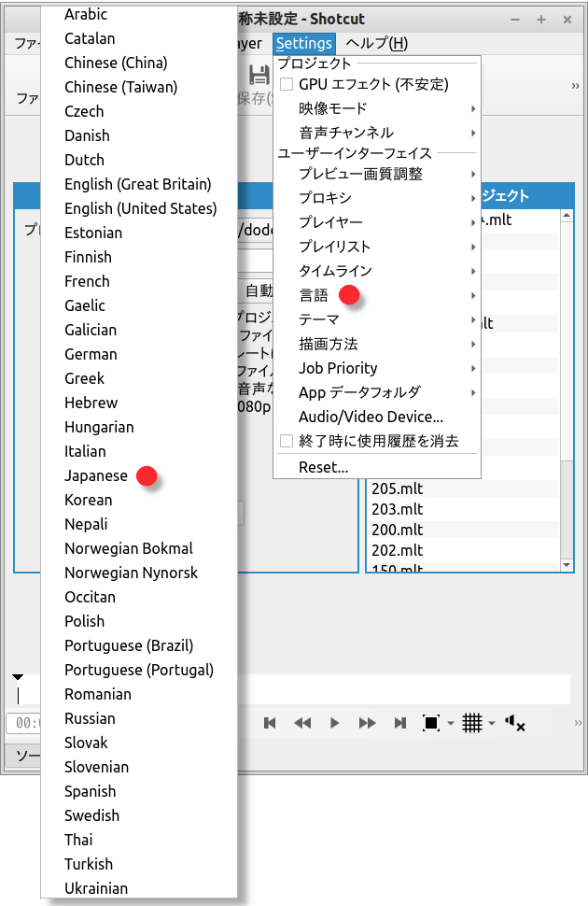Viewport: 588px width, 906px height.
Task: Click the zoom fit icon in player
Action: tap(431, 723)
